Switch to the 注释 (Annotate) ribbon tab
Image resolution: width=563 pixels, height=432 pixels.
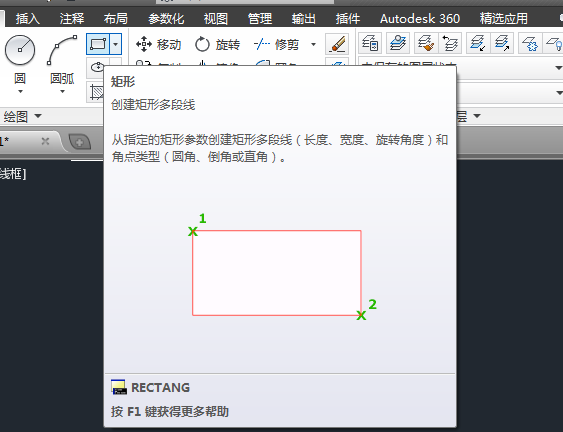72,18
